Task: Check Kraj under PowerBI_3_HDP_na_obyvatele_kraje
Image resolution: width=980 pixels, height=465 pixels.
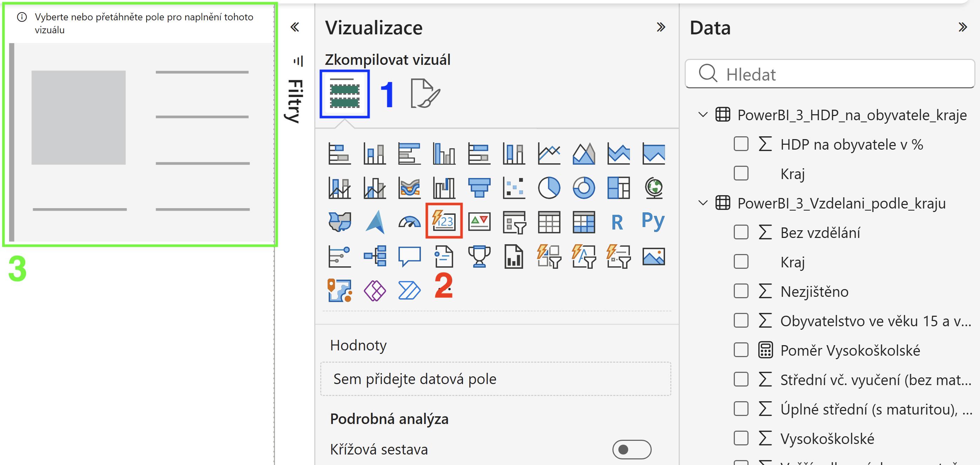Action: [741, 173]
